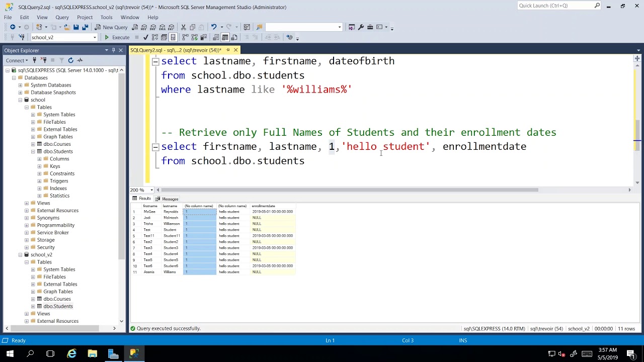Open the Connect dropdown in Object Explorer
The height and width of the screenshot is (362, 644).
[x=16, y=60]
